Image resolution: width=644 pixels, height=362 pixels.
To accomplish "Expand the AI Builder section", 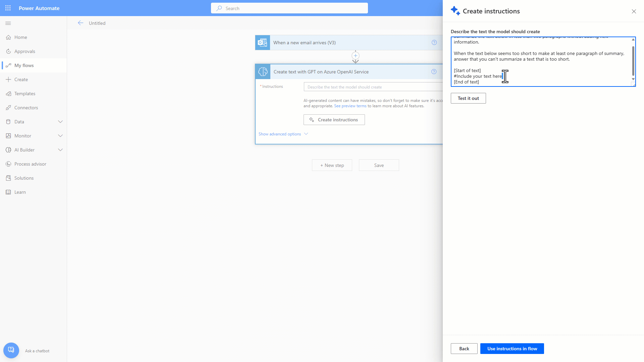I will tap(60, 150).
